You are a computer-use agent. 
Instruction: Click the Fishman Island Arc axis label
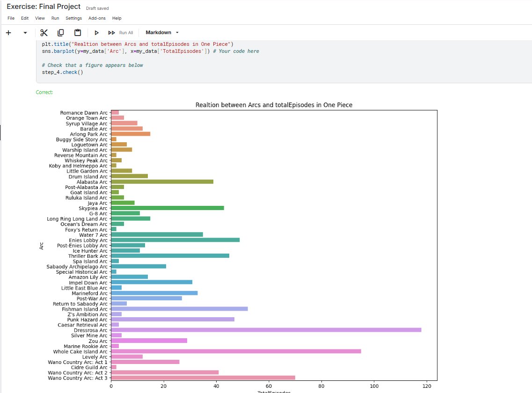click(85, 309)
